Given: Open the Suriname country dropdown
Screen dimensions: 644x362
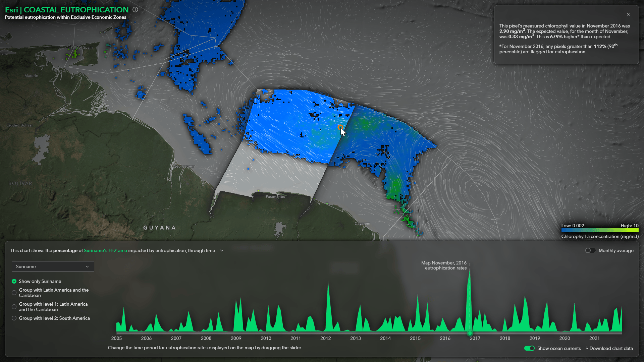Looking at the screenshot, I should [x=53, y=266].
